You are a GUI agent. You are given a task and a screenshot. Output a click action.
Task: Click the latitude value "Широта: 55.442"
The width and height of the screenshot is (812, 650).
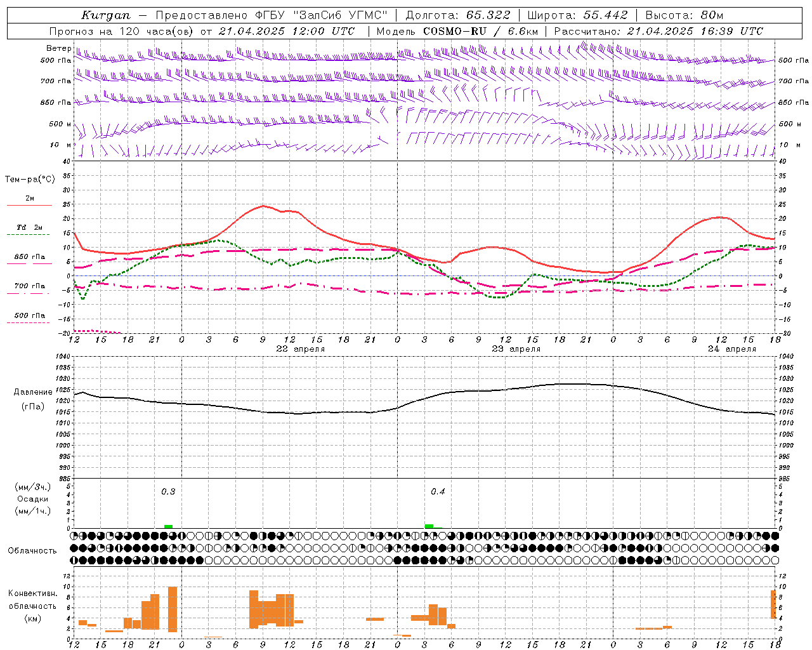coord(577,15)
